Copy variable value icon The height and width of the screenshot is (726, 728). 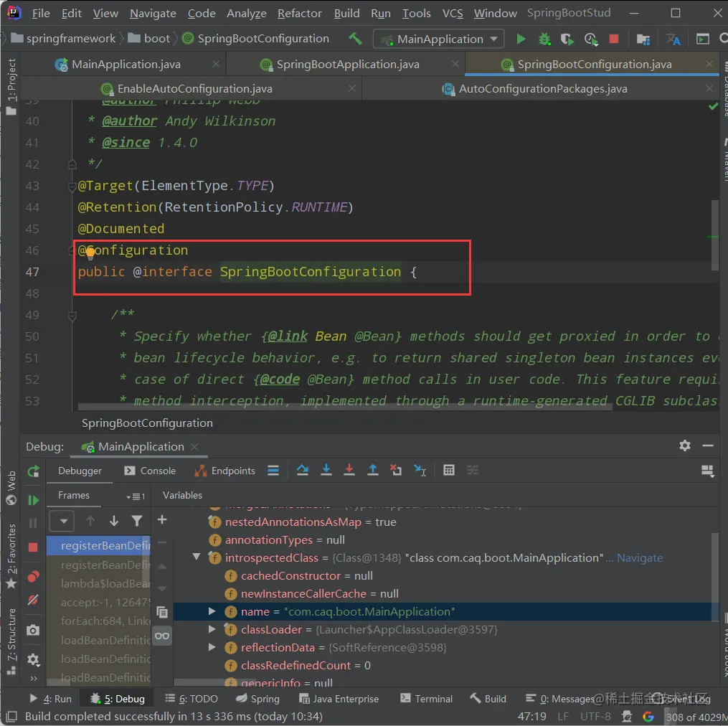pos(162,612)
